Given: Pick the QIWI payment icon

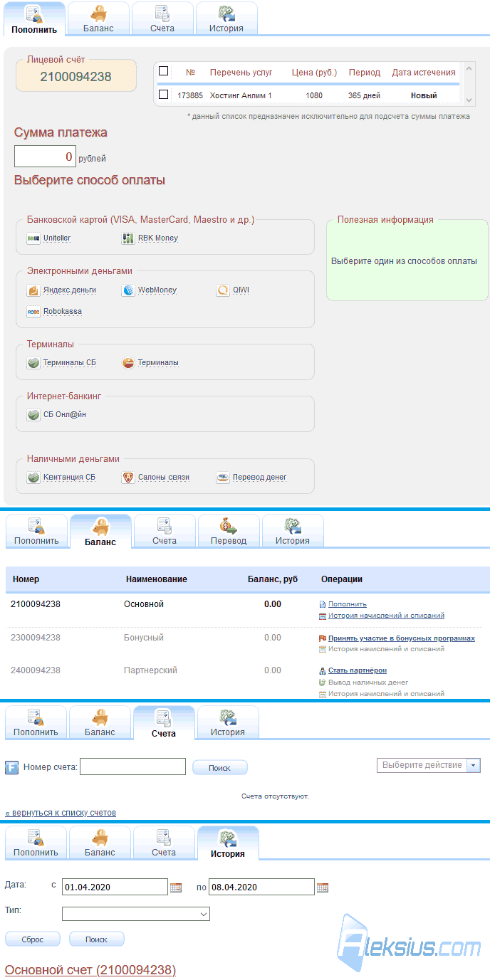Looking at the screenshot, I should tap(223, 290).
